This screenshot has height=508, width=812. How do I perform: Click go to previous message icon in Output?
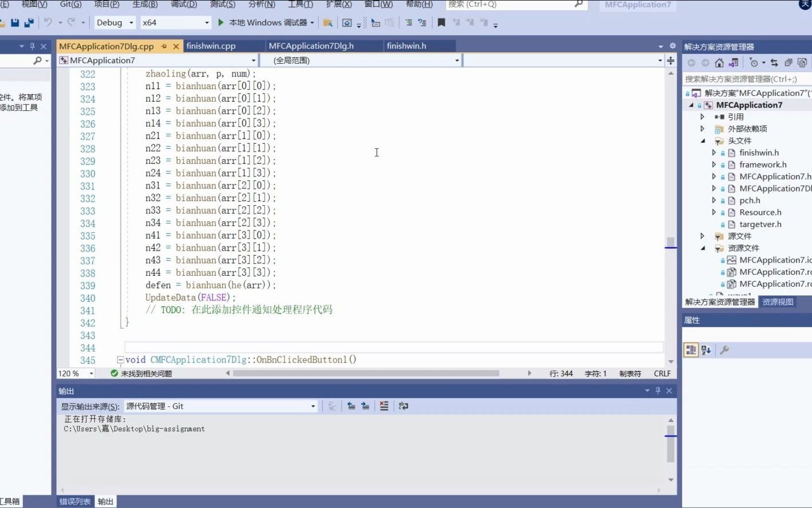pyautogui.click(x=351, y=406)
